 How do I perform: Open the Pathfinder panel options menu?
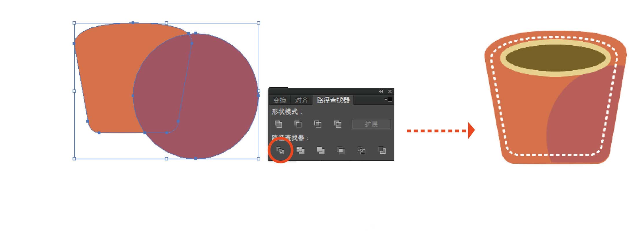pos(388,100)
